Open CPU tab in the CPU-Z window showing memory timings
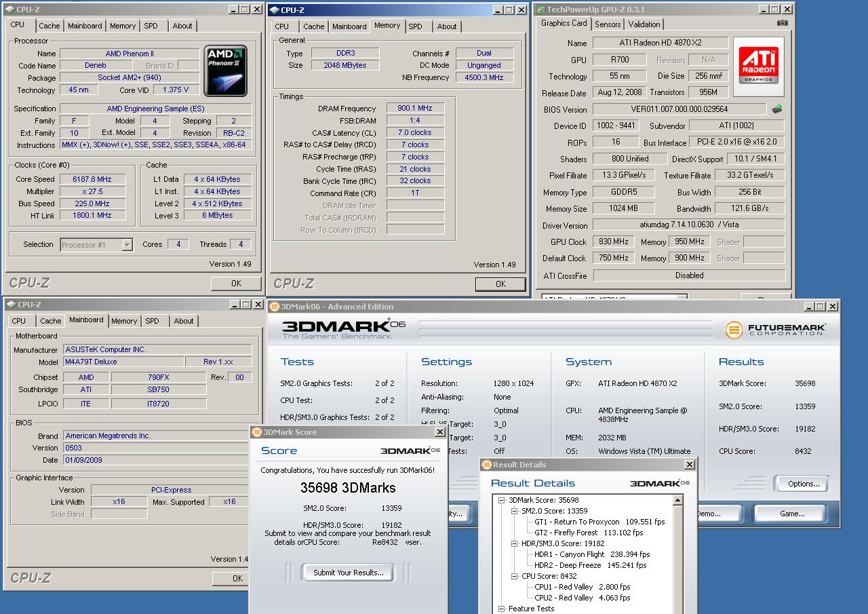This screenshot has height=614, width=868. (x=282, y=26)
